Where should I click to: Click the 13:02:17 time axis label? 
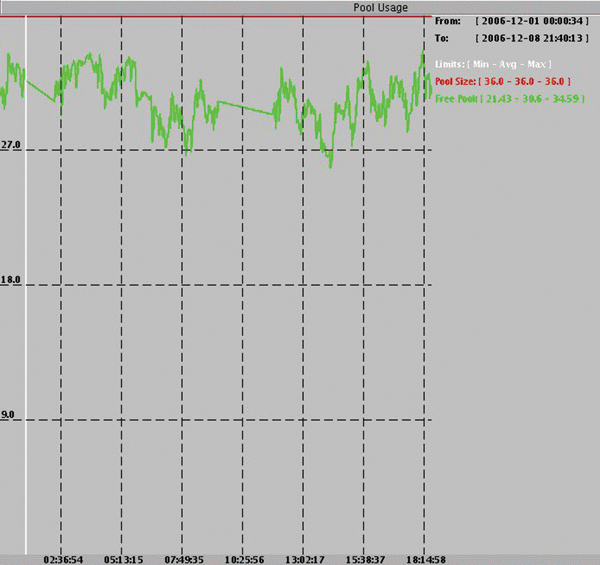click(305, 558)
